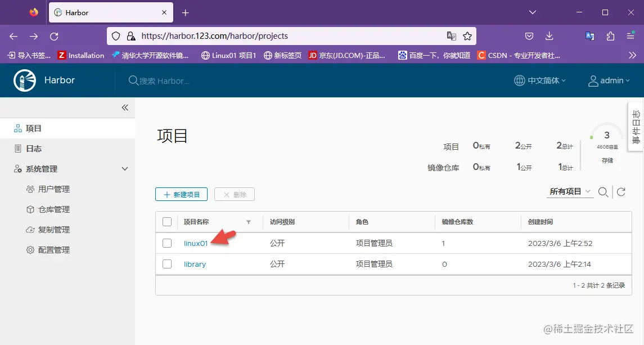Tick the checkbox for linux01 row
Viewport: 644px width, 345px height.
[167, 243]
